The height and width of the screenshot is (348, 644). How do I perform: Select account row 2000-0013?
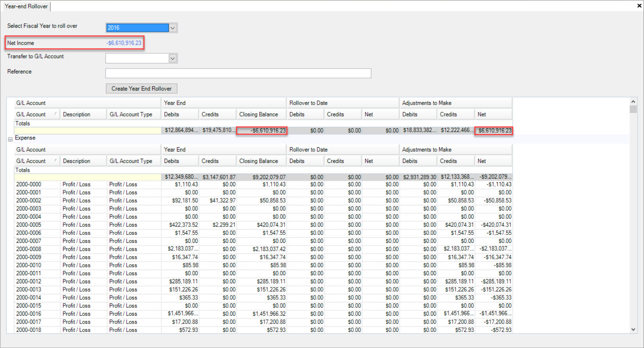click(x=263, y=289)
